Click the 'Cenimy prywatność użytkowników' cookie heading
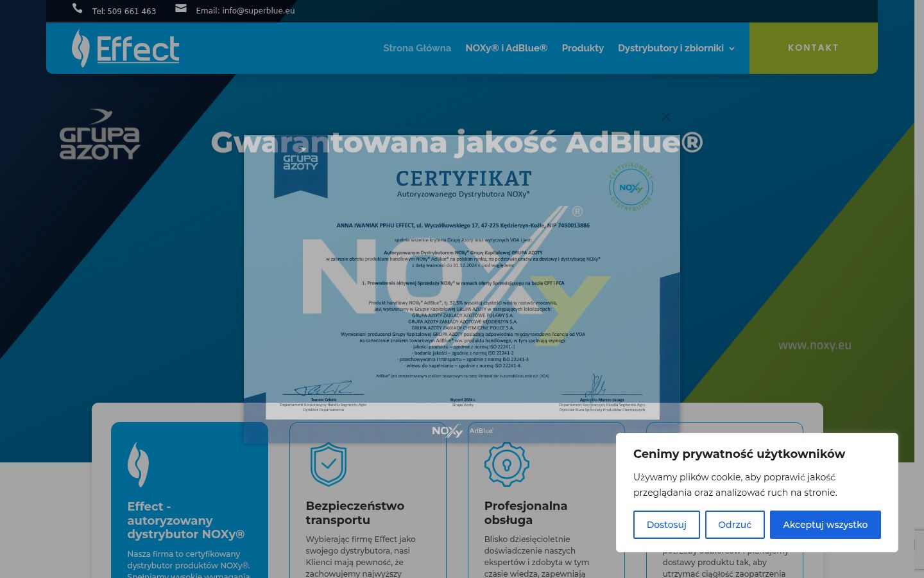Screen dimensions: 924x578 (739, 454)
